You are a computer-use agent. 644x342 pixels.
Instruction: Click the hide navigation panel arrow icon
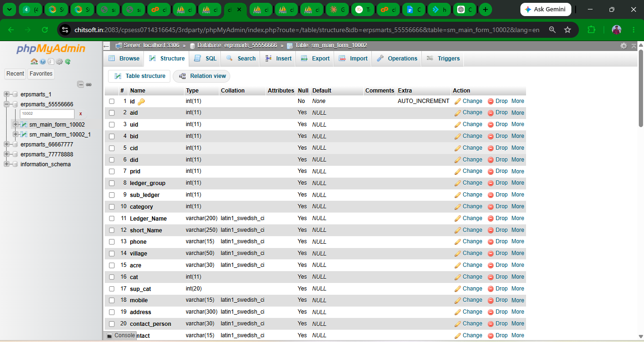pos(107,46)
